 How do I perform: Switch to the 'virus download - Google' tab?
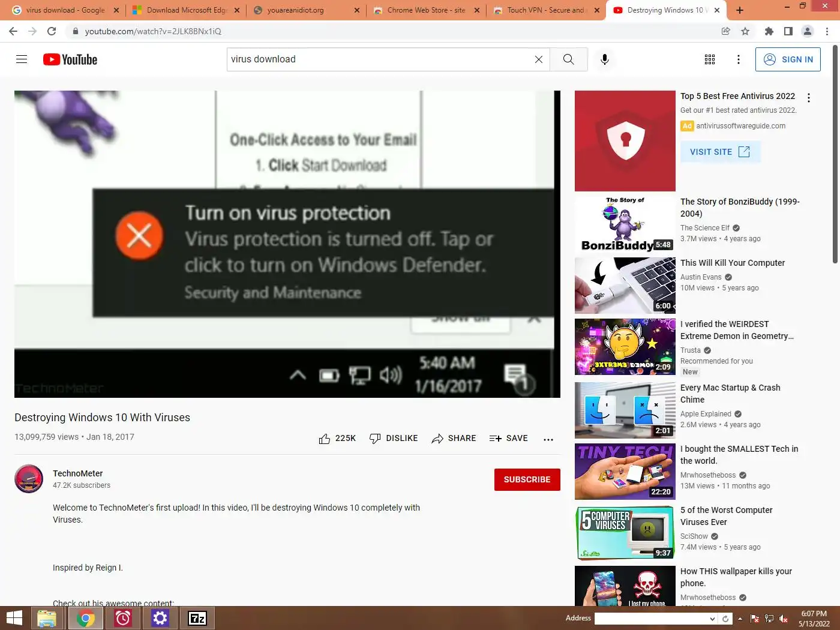tap(64, 10)
